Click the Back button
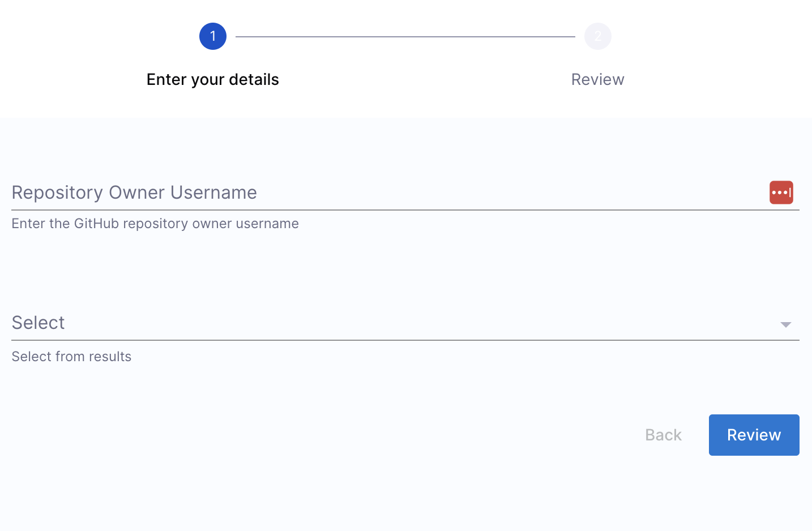The width and height of the screenshot is (812, 531). point(663,435)
